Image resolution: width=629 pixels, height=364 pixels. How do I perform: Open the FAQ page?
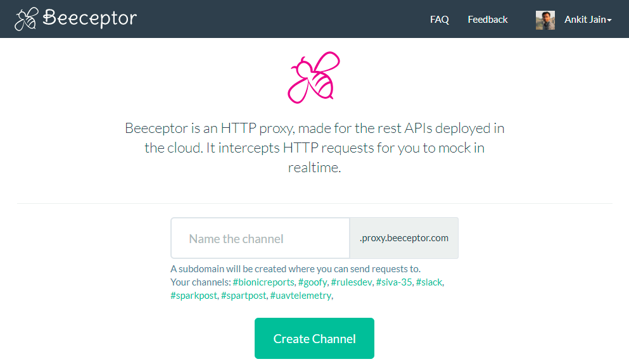pyautogui.click(x=439, y=20)
